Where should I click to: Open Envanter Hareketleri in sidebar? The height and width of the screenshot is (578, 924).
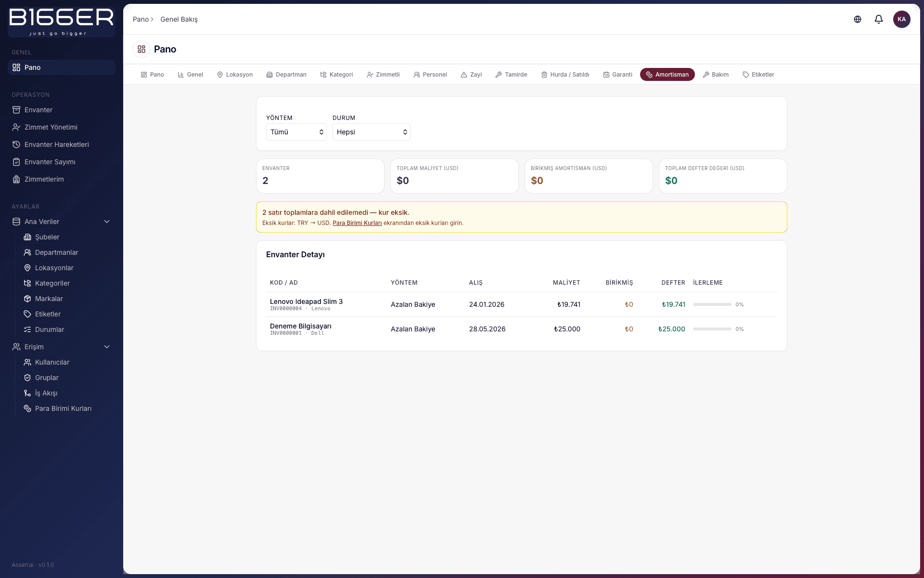point(62,144)
